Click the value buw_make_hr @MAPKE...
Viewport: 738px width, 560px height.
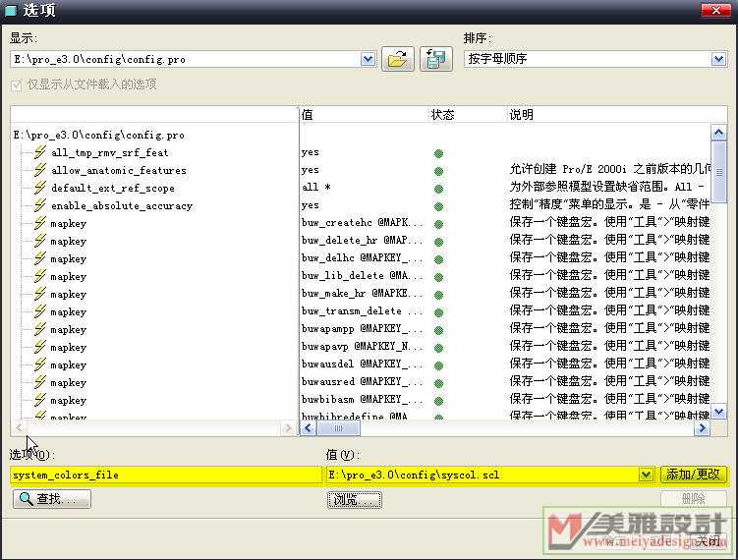coord(362,293)
